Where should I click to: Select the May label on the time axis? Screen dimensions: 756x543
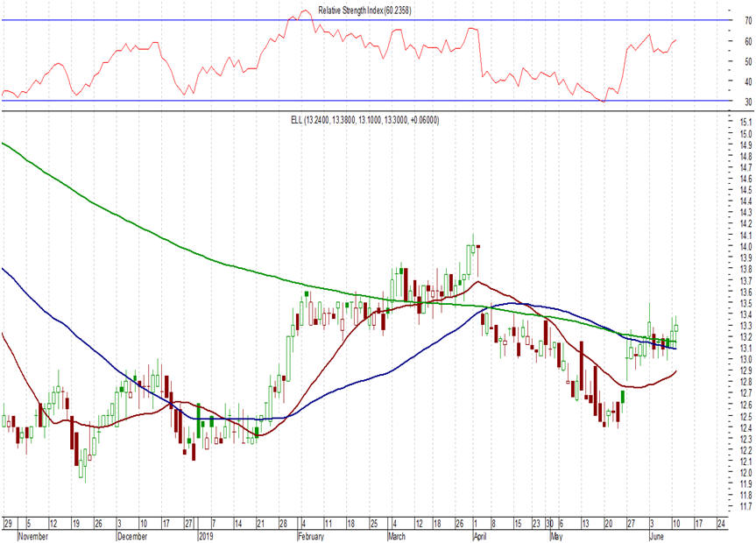555,534
